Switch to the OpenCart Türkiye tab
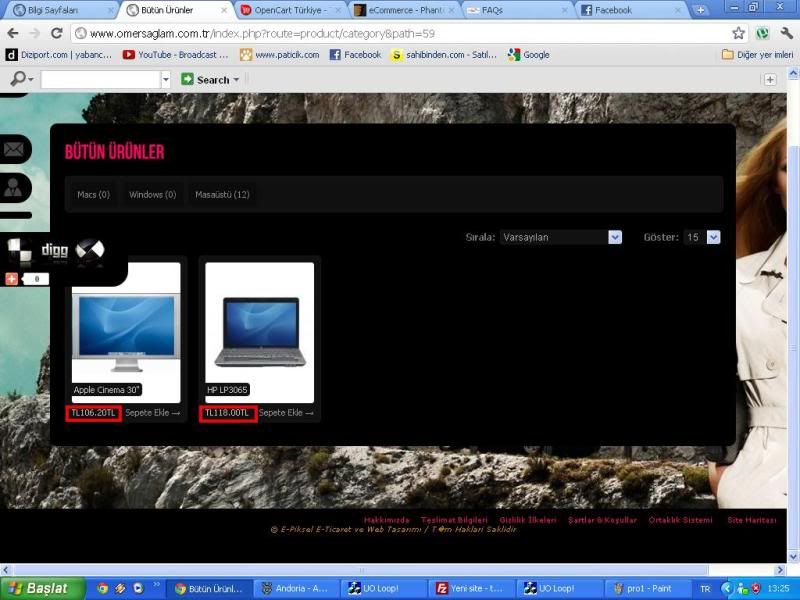800x600 pixels. pyautogui.click(x=292, y=10)
